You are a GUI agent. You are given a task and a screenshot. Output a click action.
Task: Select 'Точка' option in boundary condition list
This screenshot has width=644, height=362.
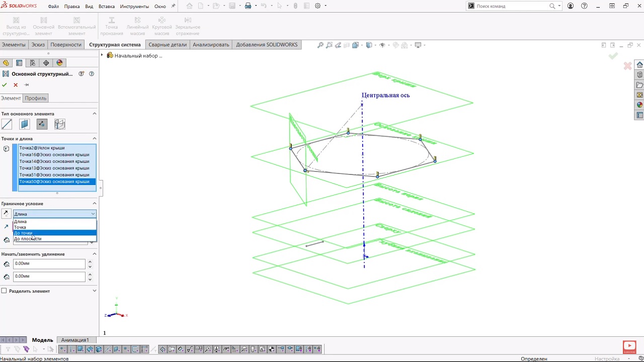tap(20, 227)
